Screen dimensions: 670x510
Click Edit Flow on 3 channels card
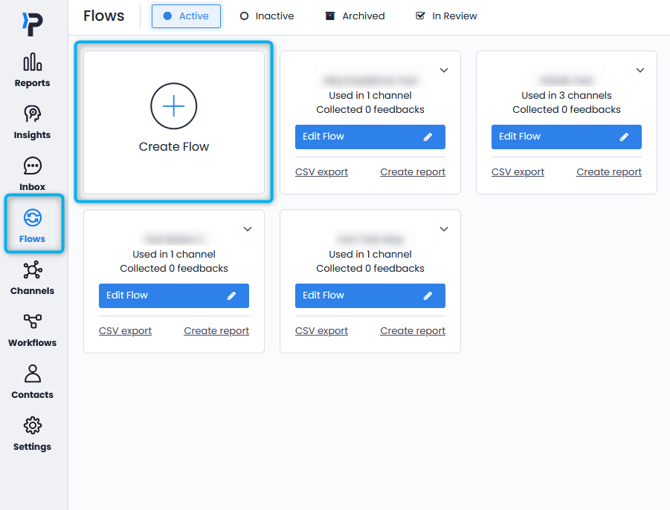[x=566, y=137]
